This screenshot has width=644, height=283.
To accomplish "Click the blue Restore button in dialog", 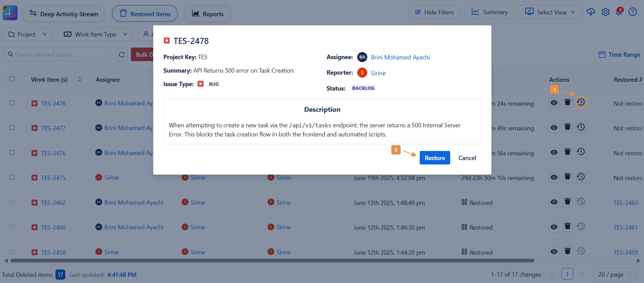I will [435, 158].
